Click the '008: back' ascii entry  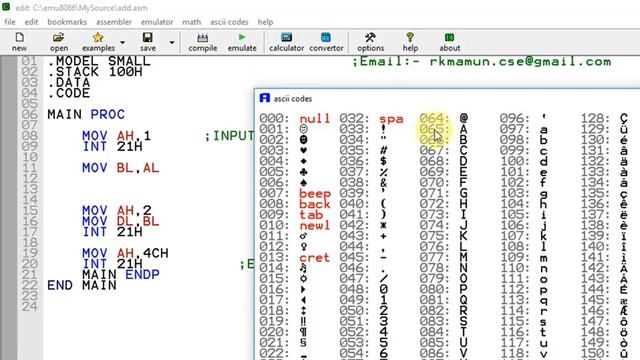pyautogui.click(x=294, y=204)
